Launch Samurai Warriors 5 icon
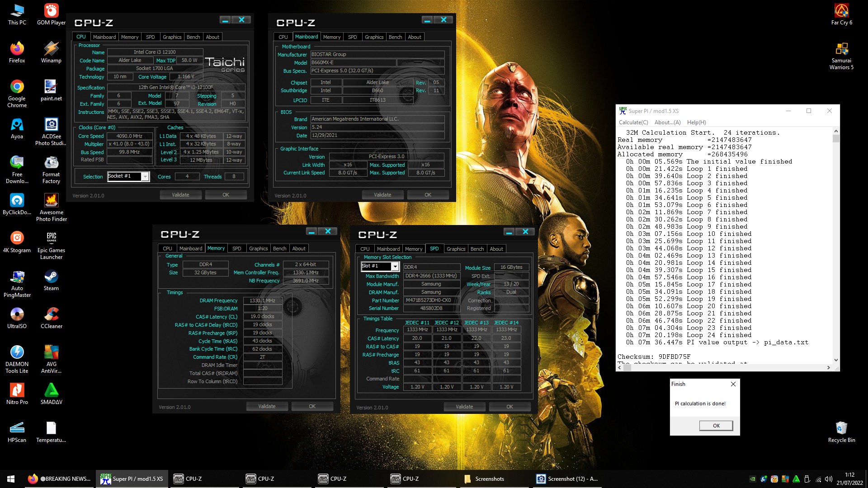 pos(841,56)
